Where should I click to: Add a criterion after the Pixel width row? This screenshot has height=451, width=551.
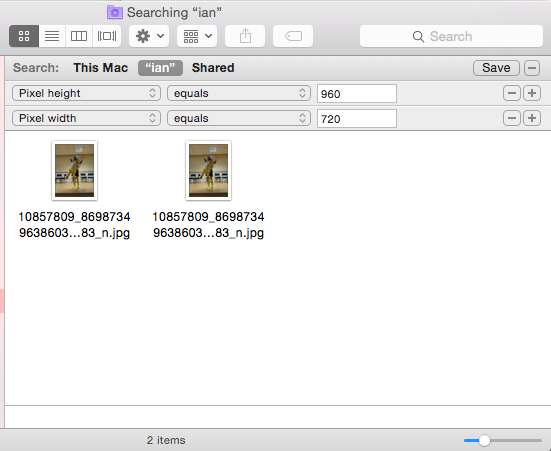532,118
